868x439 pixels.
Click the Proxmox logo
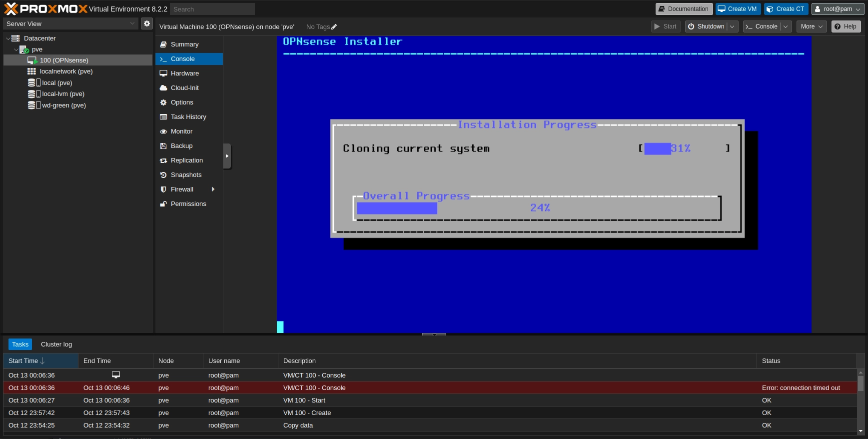[x=45, y=9]
